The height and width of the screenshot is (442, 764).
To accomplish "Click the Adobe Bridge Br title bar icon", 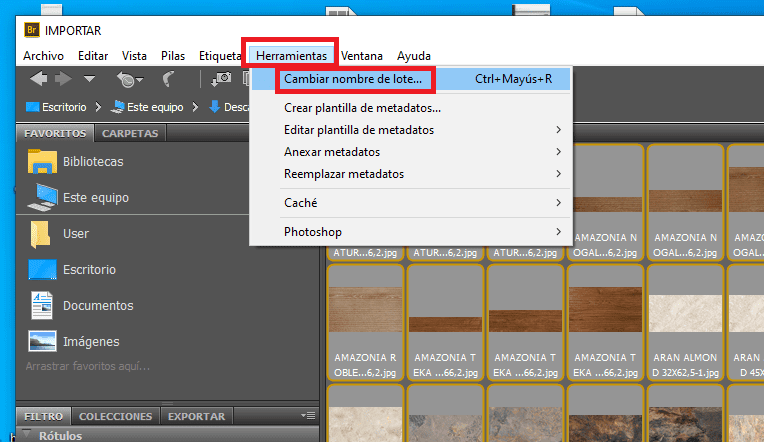I will pos(32,30).
